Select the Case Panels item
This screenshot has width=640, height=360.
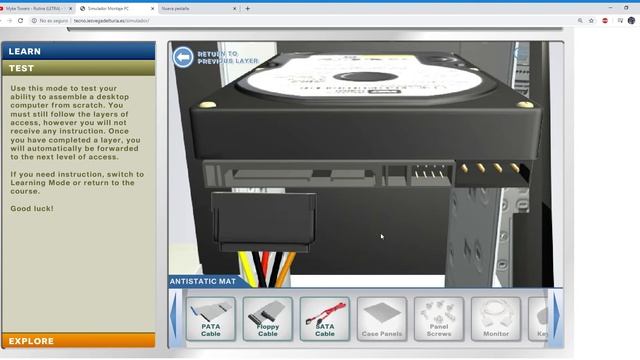pyautogui.click(x=382, y=319)
